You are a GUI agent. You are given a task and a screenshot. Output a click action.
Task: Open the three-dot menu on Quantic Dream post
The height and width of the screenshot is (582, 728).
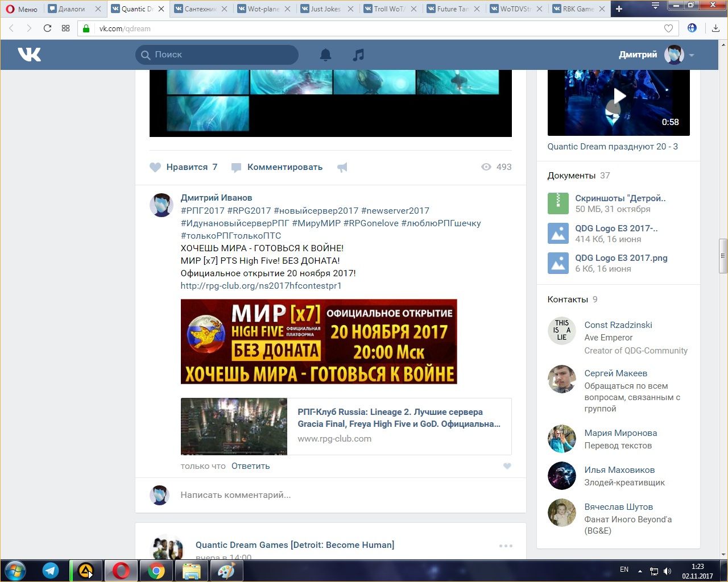point(506,546)
